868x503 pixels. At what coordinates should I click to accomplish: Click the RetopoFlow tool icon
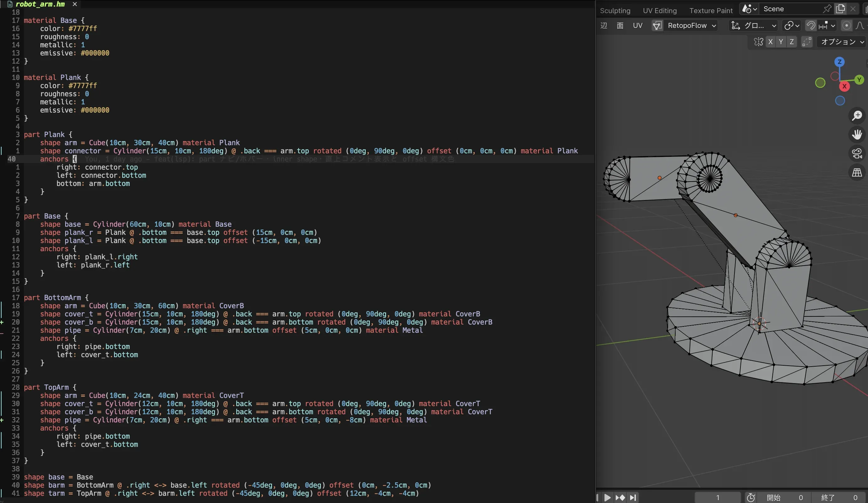click(x=657, y=25)
